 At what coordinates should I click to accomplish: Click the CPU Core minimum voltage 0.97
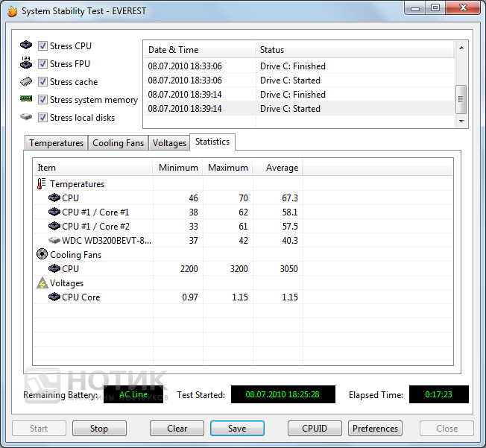pos(190,297)
